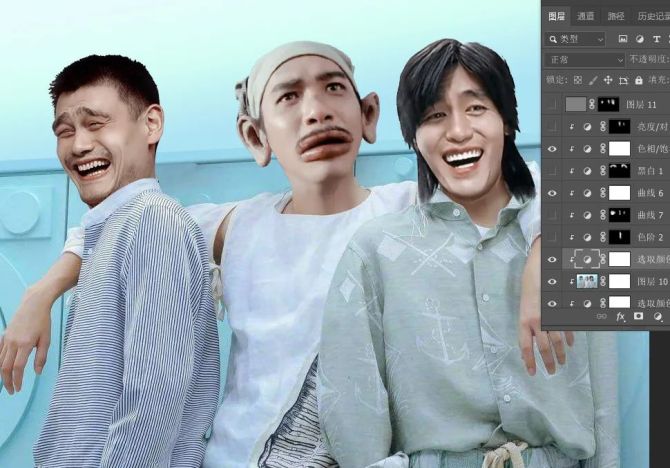
Task: Add a layer mask from bottom bar
Action: click(638, 316)
